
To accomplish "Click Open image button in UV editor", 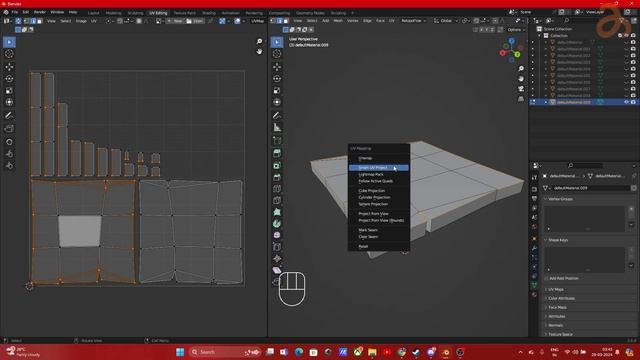I will click(195, 21).
